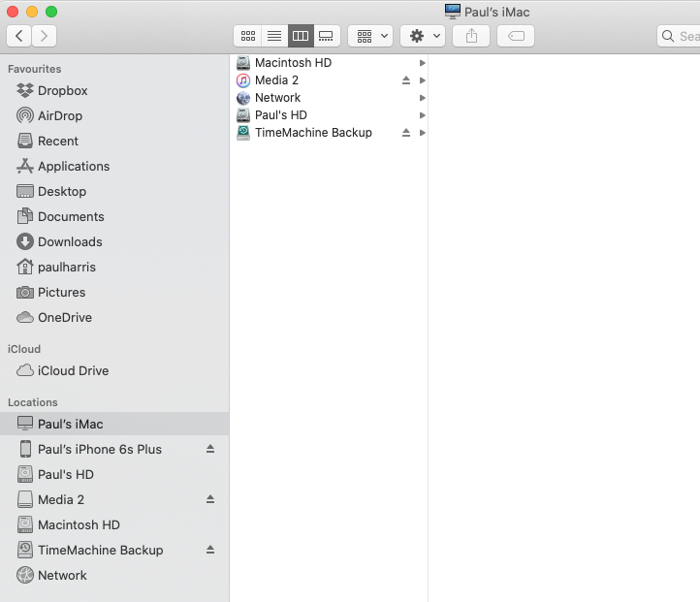Switch to gallery view
The width and height of the screenshot is (700, 602).
point(327,36)
